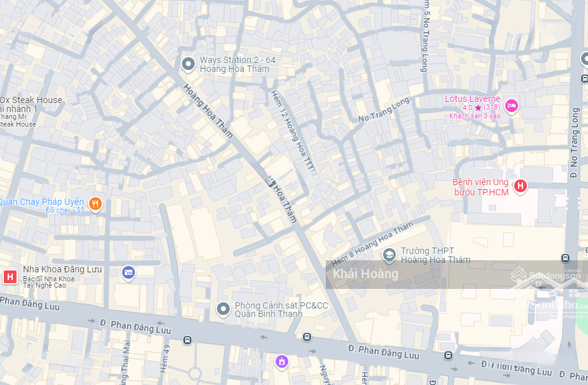
Task: Select the Hẻm 8 Hoàng Hoa Thám street label
Action: 372,243
